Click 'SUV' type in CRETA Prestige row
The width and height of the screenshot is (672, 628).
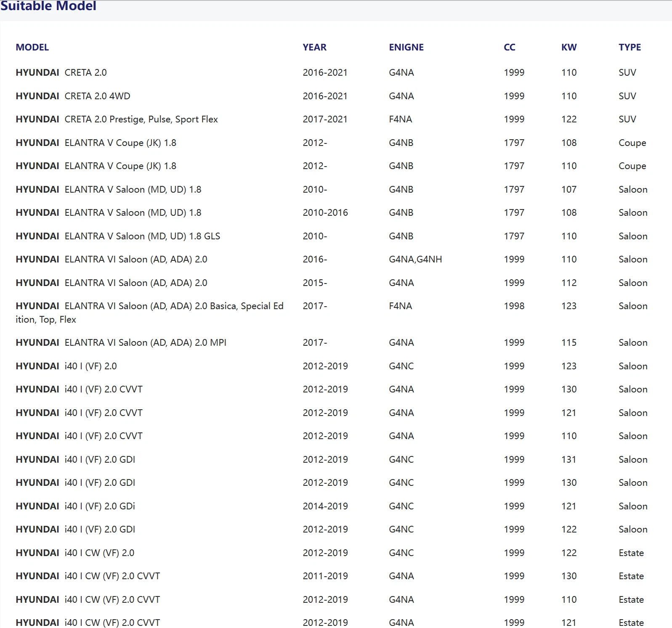coord(627,119)
